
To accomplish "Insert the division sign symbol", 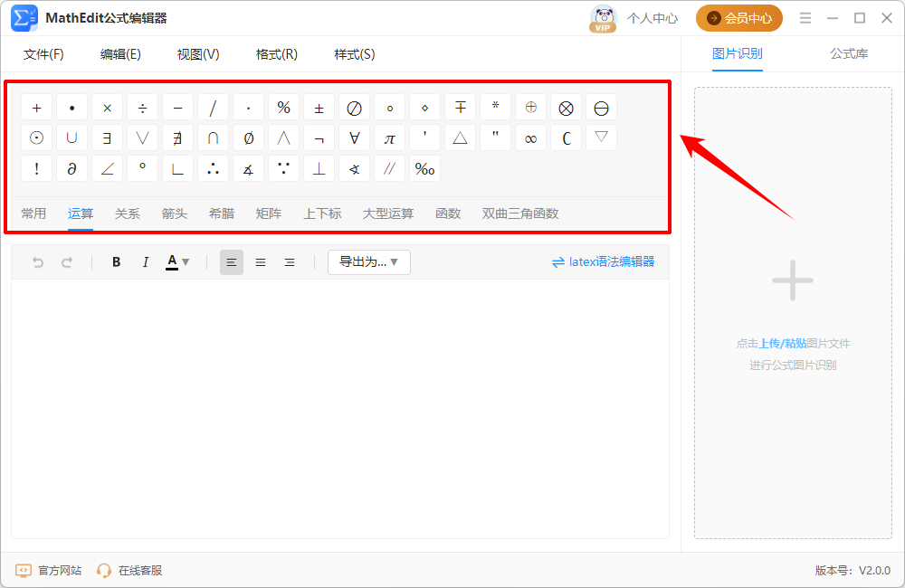I will pyautogui.click(x=143, y=108).
